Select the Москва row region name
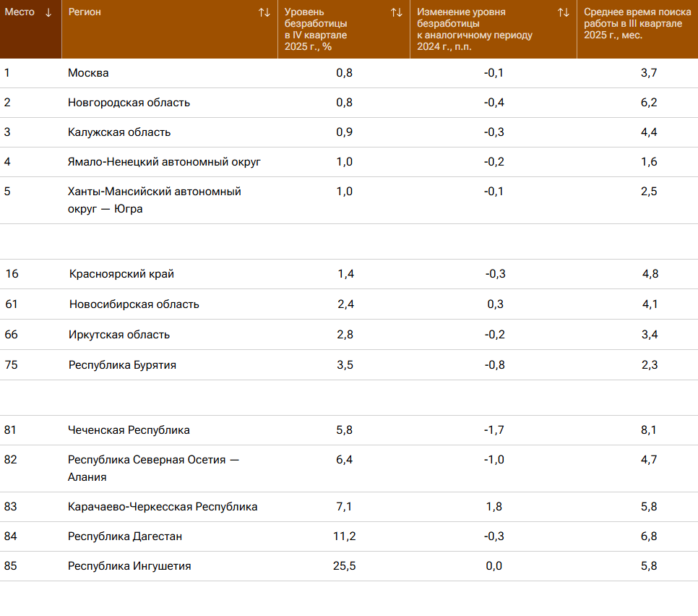 [88, 72]
